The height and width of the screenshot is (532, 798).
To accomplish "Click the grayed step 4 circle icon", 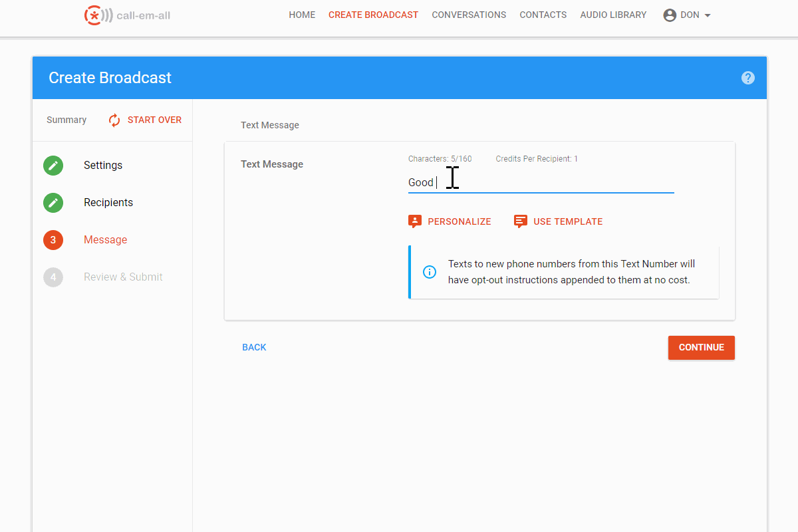I will click(53, 277).
